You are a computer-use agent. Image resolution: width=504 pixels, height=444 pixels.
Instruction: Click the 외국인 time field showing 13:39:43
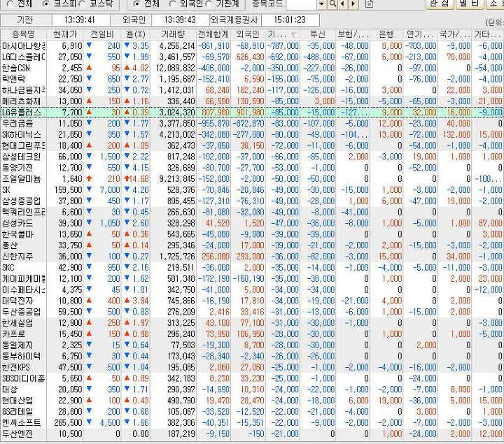click(180, 20)
